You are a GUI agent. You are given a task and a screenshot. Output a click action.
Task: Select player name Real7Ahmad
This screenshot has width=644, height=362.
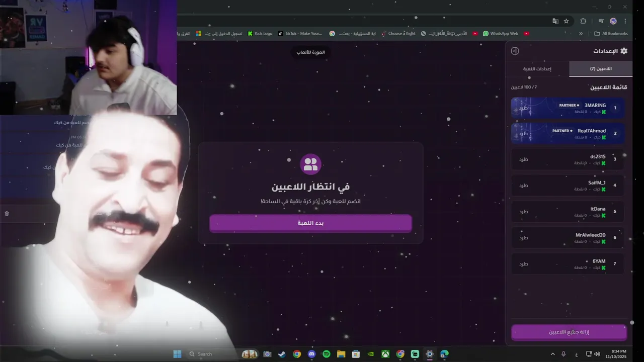[592, 131]
